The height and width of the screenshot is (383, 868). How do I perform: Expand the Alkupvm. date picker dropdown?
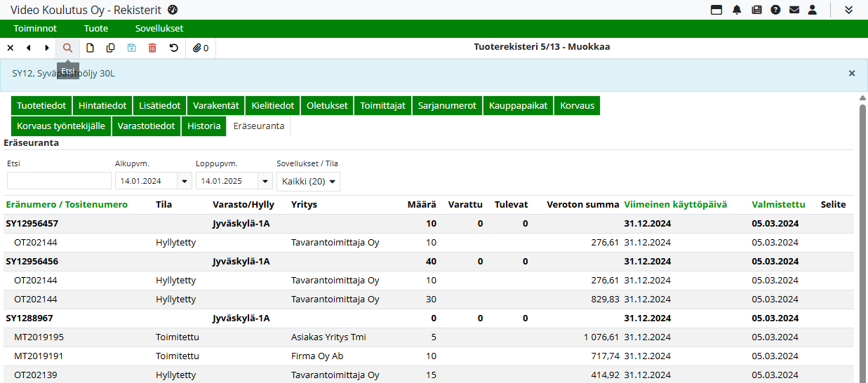coord(185,181)
